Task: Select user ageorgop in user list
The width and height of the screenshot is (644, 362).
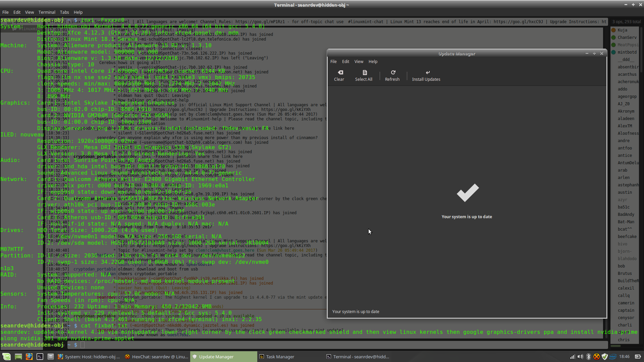Action: 625,97
